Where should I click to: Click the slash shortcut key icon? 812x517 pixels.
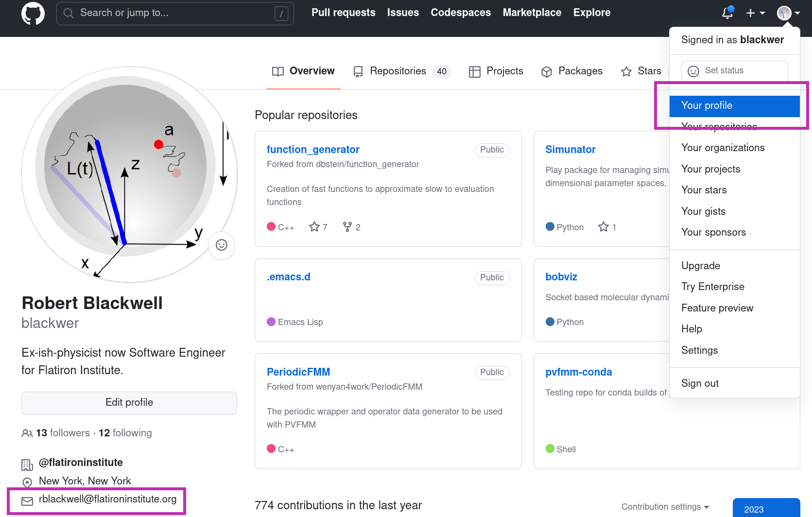(281, 13)
